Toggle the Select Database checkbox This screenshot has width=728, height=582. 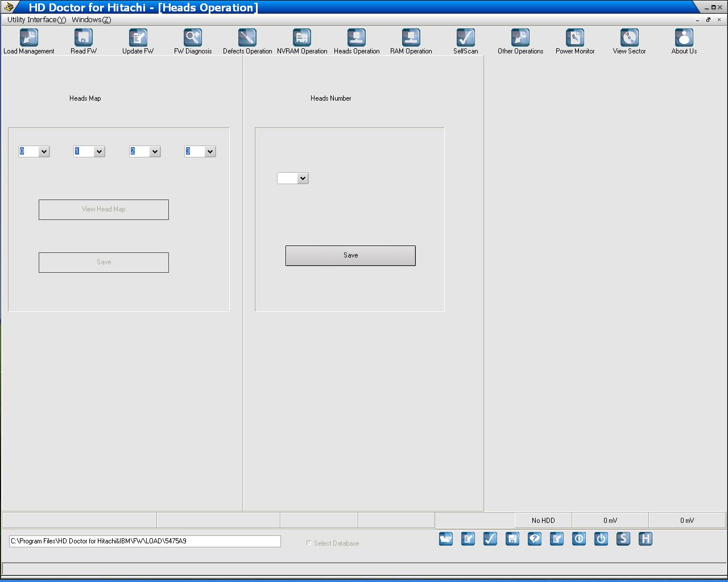click(309, 543)
